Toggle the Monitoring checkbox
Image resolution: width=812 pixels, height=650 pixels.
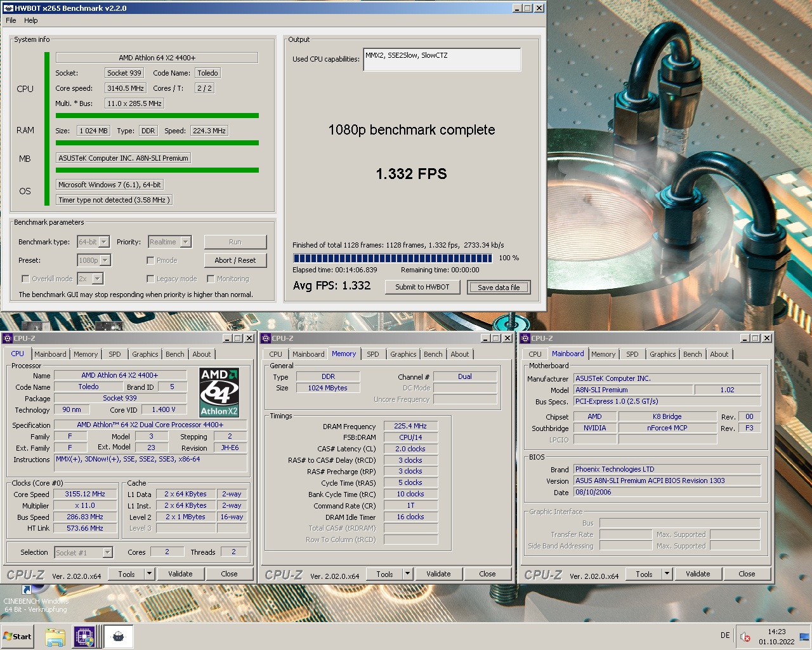pos(211,279)
